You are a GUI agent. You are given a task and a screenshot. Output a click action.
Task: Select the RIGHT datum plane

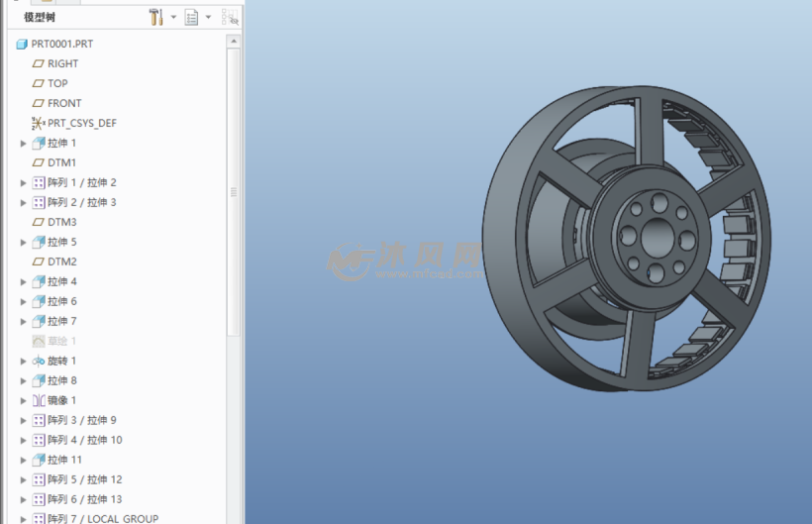(x=62, y=63)
